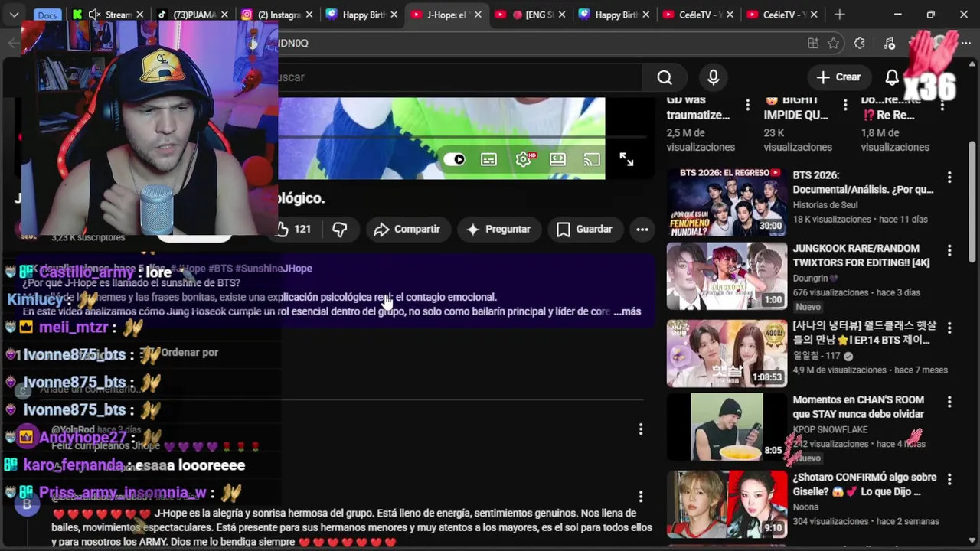Close the TikTok tab
The height and width of the screenshot is (551, 980).
[x=225, y=15]
